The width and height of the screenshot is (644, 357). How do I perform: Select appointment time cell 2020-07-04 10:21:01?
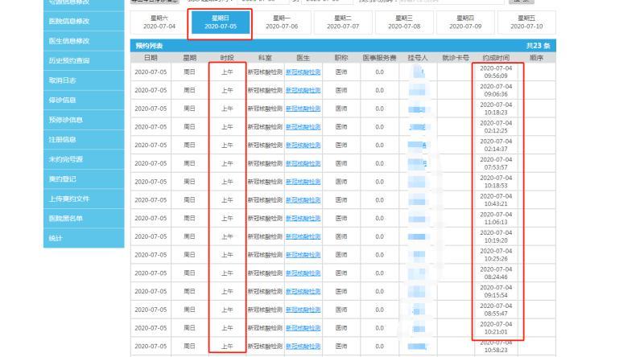click(496, 328)
